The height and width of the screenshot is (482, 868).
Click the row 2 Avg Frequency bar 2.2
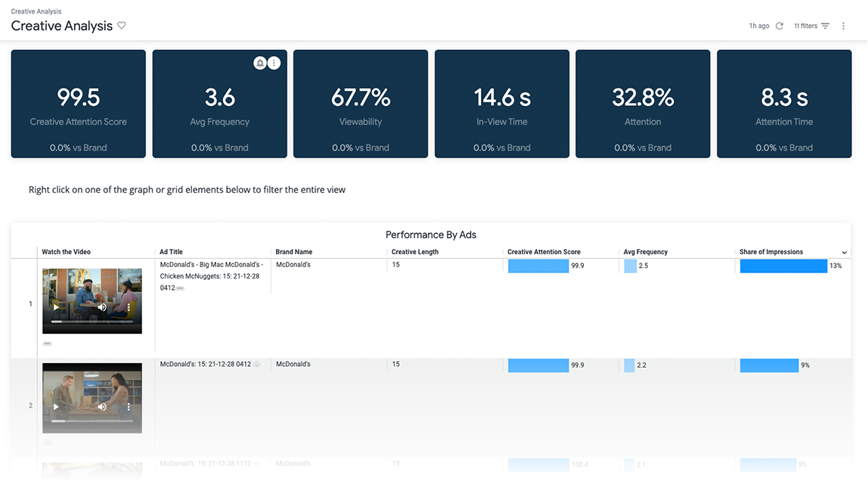[629, 365]
